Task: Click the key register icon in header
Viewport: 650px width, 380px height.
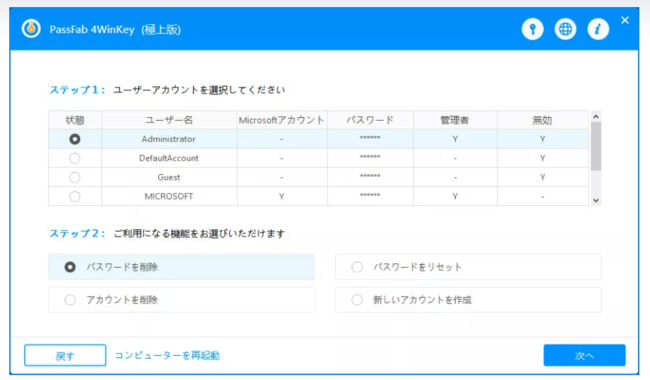Action: (x=532, y=29)
